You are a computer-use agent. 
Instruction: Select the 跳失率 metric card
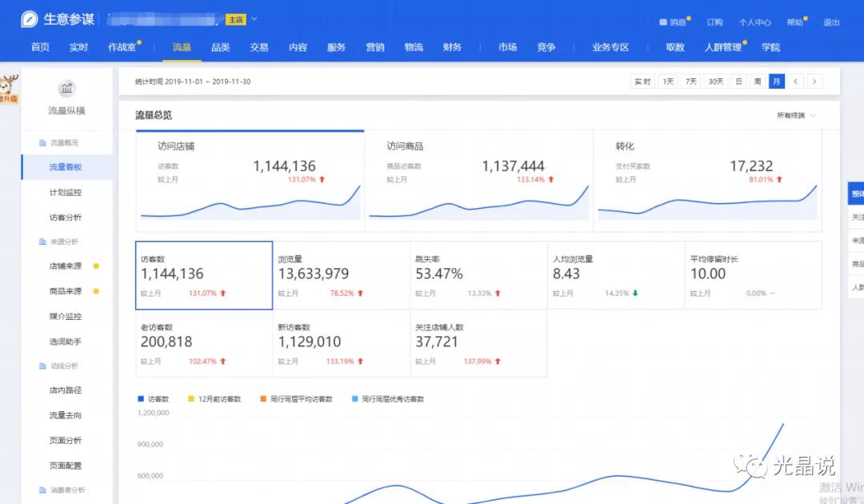(x=478, y=275)
